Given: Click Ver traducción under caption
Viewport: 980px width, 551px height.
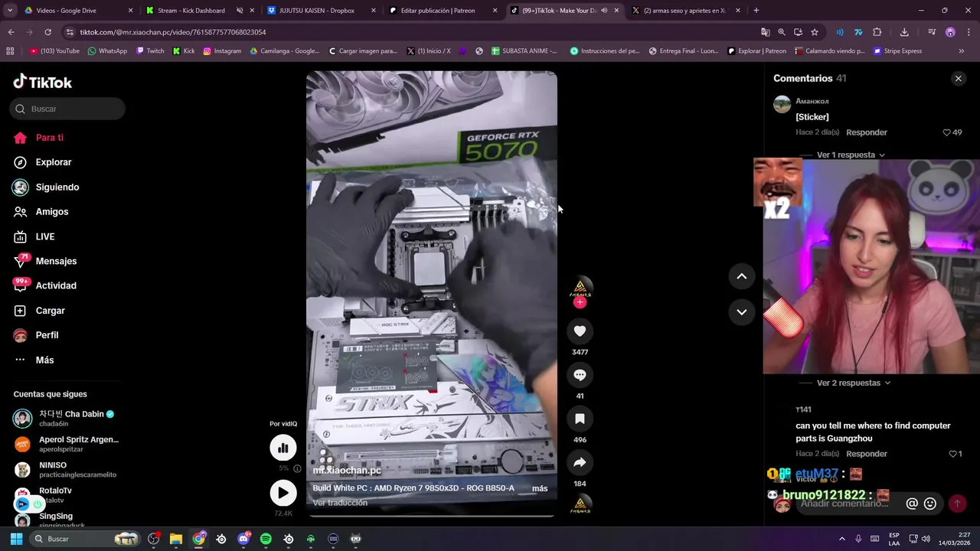Looking at the screenshot, I should 340,503.
